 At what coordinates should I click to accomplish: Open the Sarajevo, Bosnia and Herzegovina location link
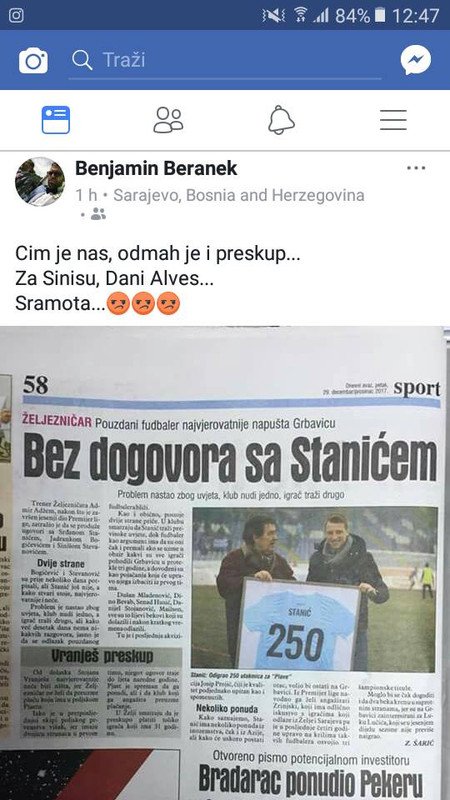pos(239,195)
